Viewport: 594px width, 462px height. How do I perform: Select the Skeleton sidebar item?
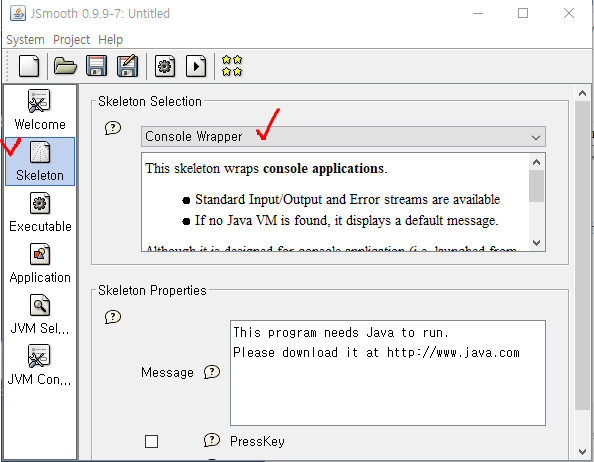(40, 162)
